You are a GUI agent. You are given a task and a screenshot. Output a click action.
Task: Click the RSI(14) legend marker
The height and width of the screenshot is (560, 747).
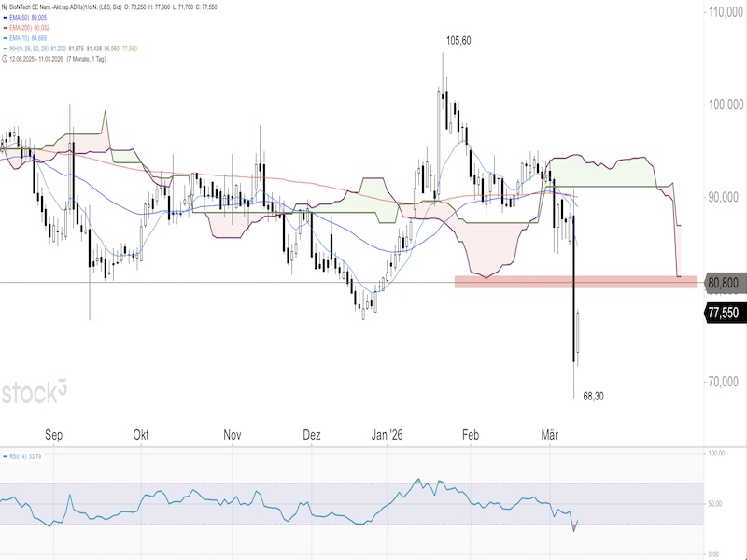point(6,456)
